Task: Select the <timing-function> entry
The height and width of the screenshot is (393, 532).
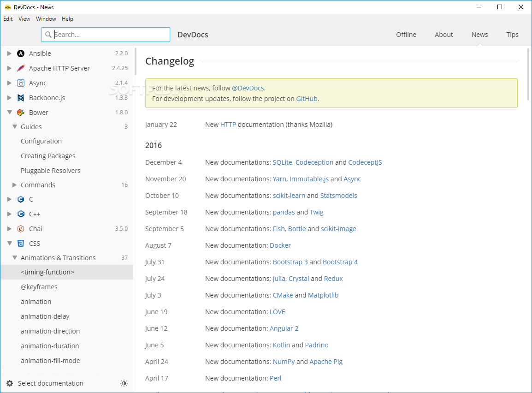Action: point(67,272)
